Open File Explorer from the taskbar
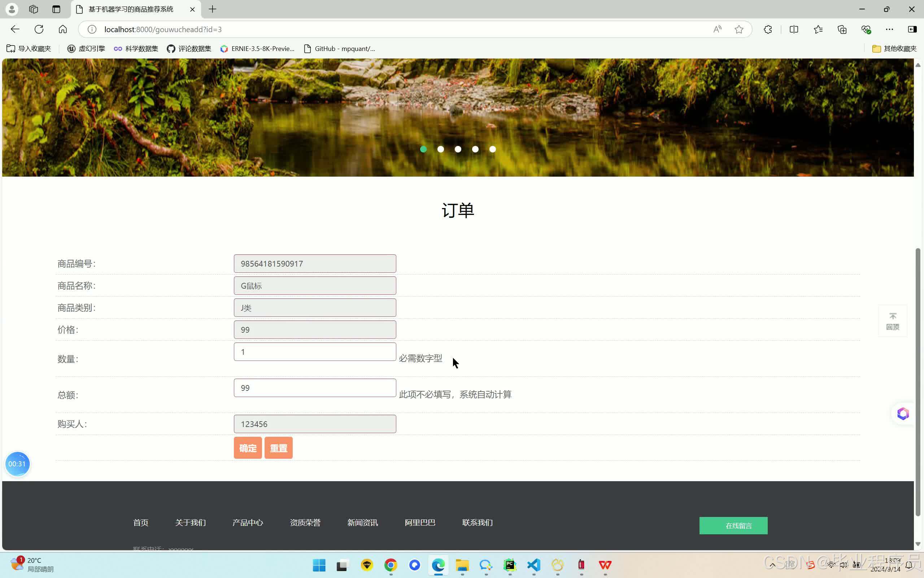924x578 pixels. [462, 565]
